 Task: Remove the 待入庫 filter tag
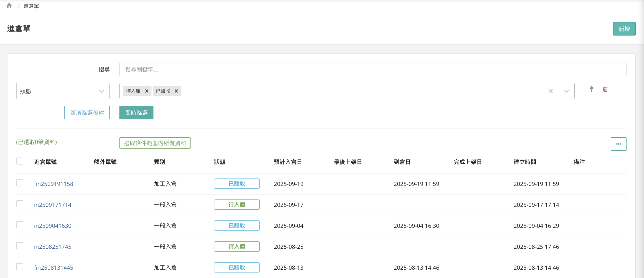coord(147,91)
